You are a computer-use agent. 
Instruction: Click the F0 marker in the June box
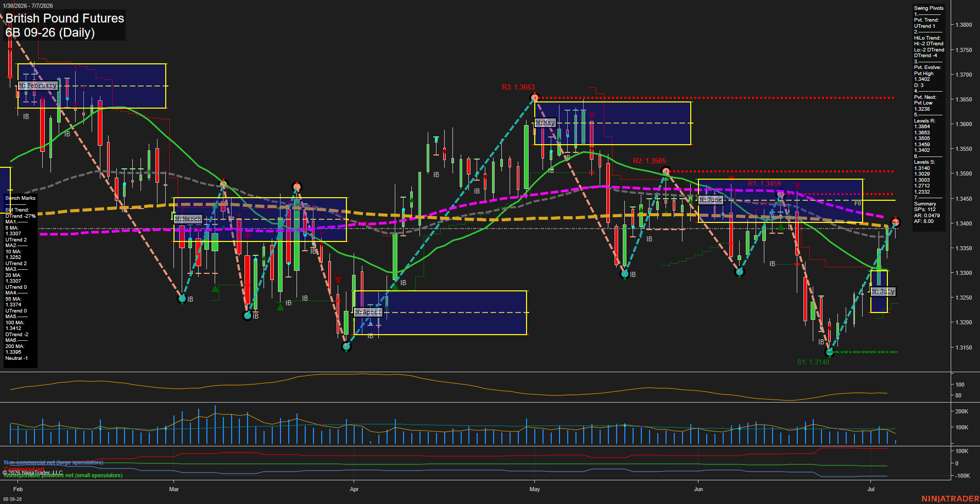[857, 204]
